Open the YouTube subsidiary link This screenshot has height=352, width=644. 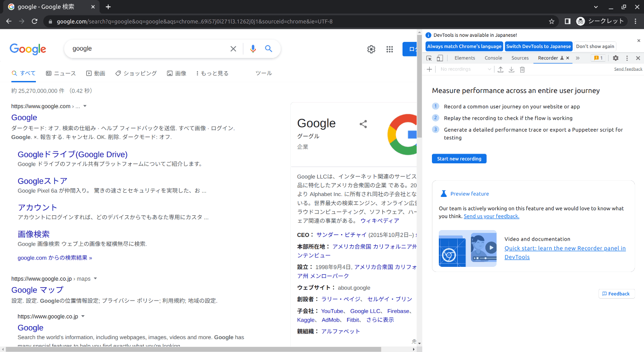tap(332, 311)
